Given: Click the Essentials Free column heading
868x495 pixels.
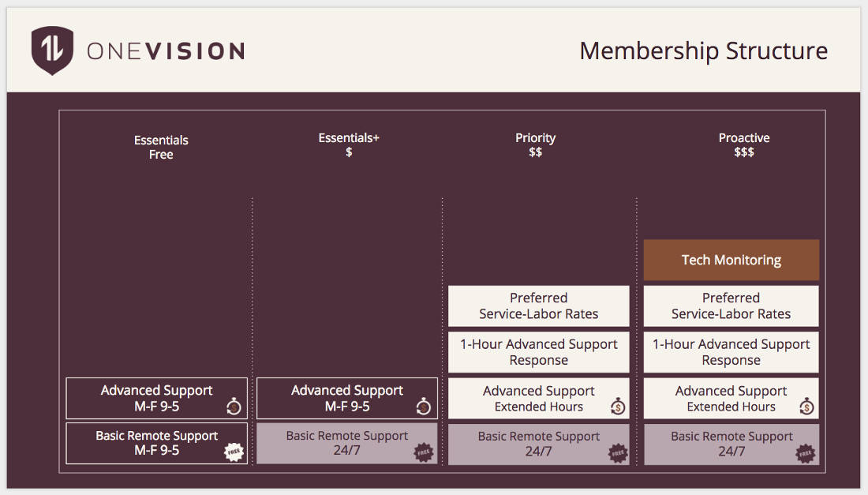Looking at the screenshot, I should 161,148.
